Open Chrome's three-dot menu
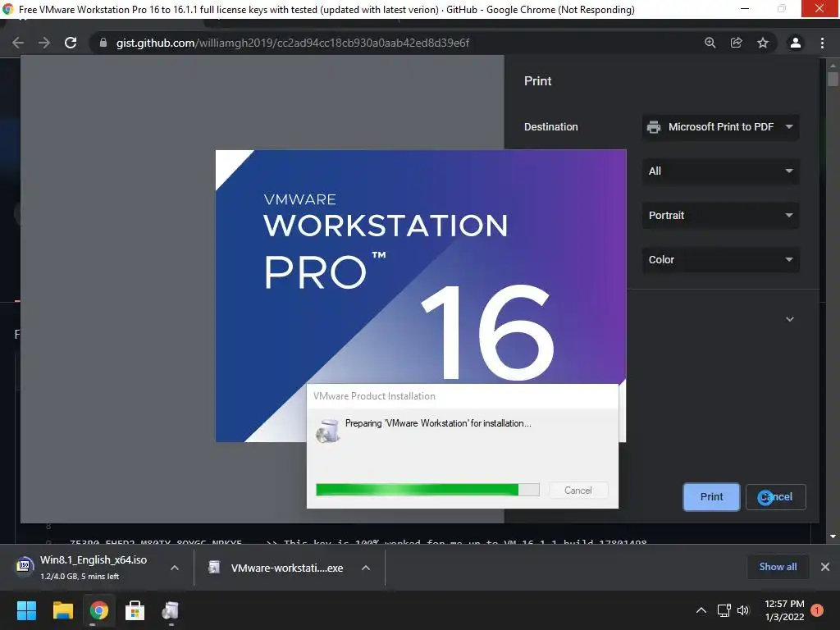 click(822, 43)
